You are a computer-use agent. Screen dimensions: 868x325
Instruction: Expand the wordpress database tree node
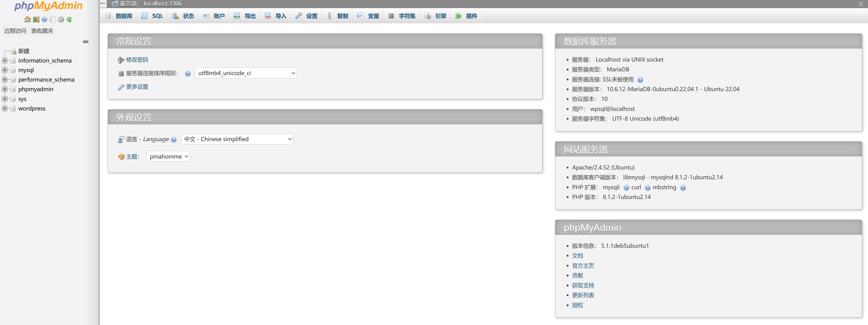coord(5,108)
